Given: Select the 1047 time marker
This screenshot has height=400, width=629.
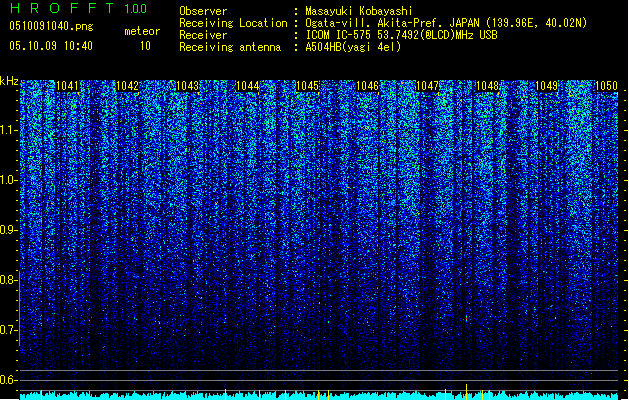Looking at the screenshot, I should pos(428,86).
